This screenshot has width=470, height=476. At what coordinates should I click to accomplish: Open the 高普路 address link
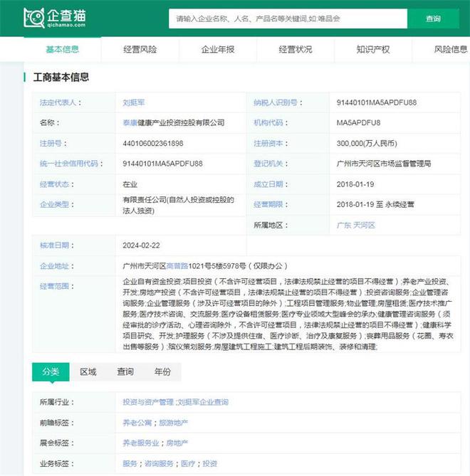tap(177, 266)
